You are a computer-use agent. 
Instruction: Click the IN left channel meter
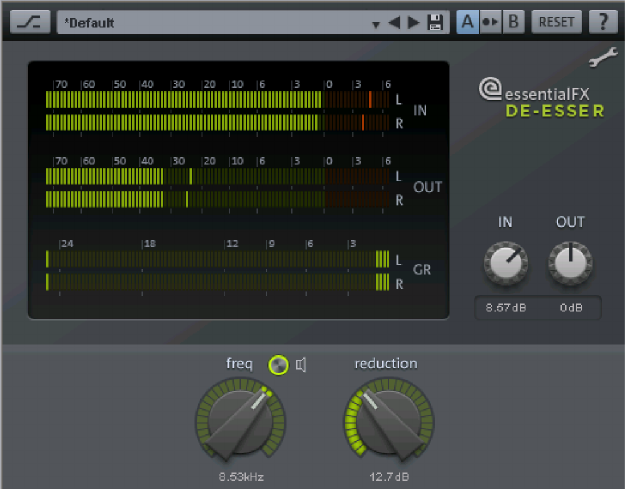pyautogui.click(x=218, y=100)
